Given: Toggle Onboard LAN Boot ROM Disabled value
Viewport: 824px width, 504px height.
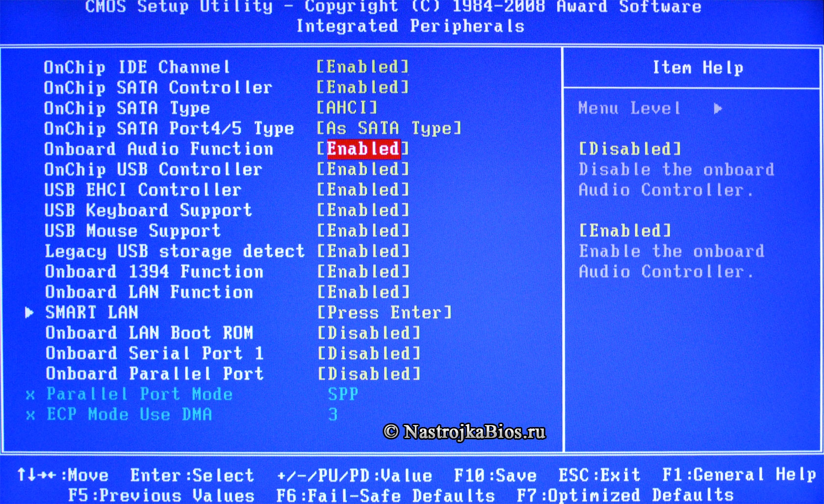Looking at the screenshot, I should (369, 333).
